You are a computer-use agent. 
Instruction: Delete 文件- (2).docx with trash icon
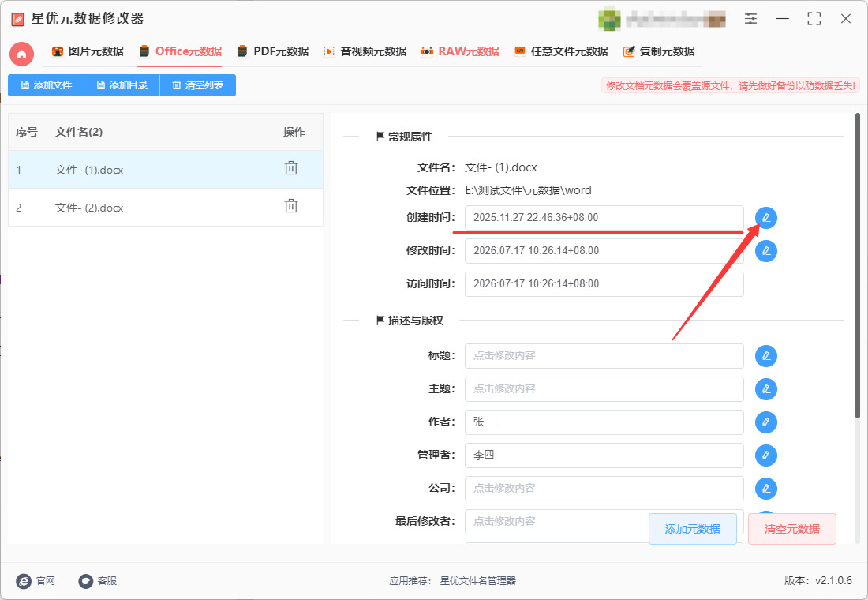coord(291,206)
